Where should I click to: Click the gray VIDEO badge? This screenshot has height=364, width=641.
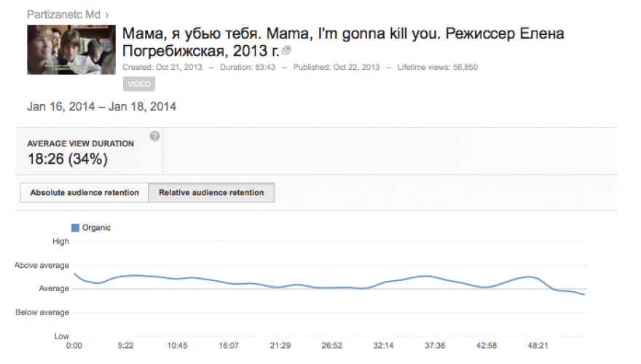tap(139, 84)
